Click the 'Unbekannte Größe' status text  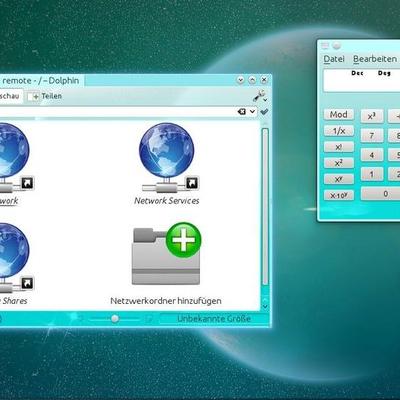pyautogui.click(x=214, y=319)
